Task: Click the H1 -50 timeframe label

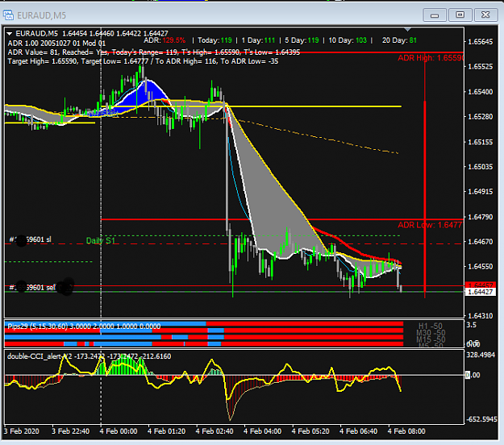Action: 431,326
